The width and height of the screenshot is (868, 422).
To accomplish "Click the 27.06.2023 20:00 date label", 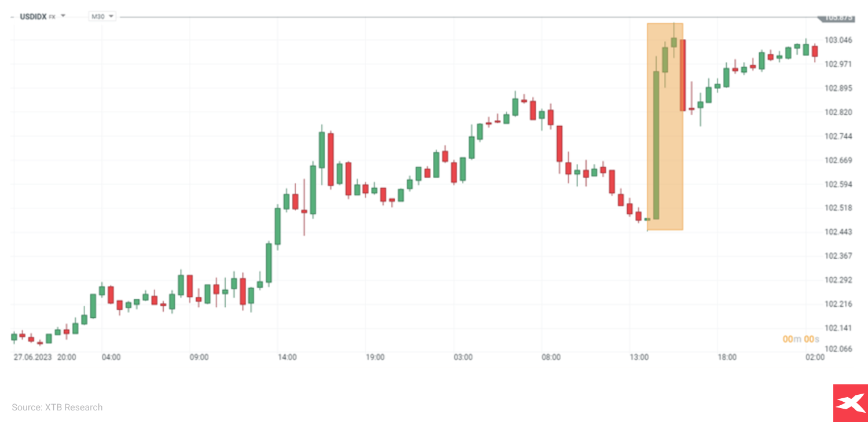I will point(45,357).
